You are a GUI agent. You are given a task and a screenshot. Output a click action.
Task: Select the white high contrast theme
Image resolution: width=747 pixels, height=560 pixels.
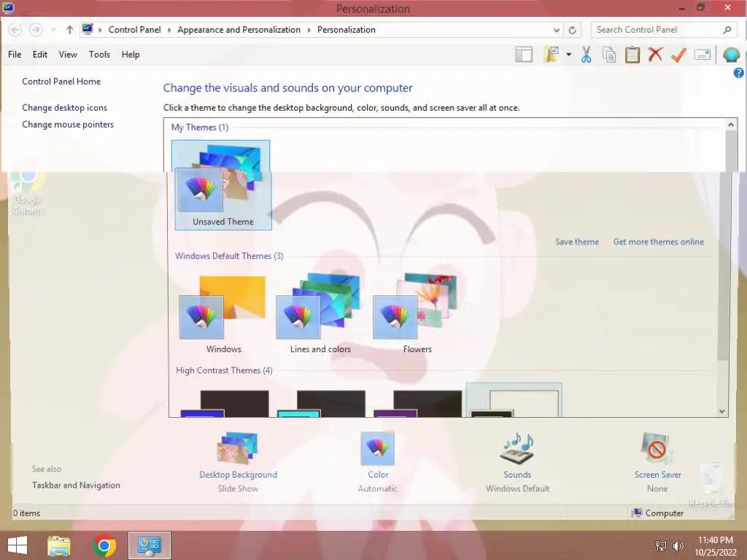[x=514, y=400]
